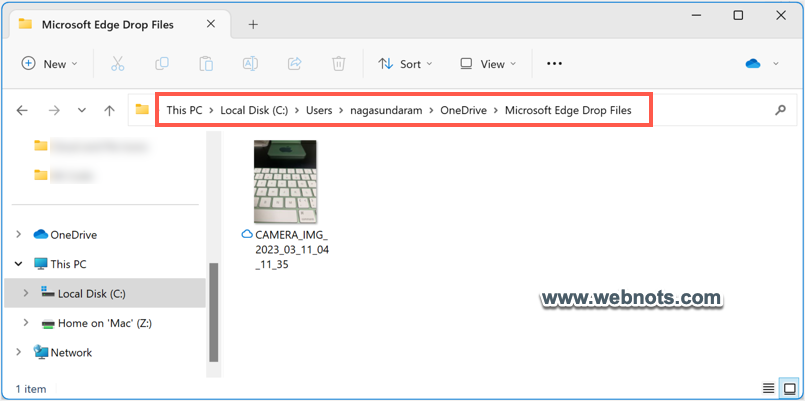805x401 pixels.
Task: Expand the Home on 'Mac' (Z:) node
Action: [x=26, y=323]
